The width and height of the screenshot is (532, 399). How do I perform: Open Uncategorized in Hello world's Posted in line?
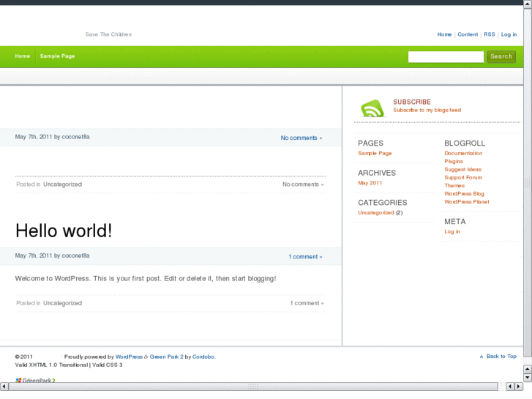point(62,303)
